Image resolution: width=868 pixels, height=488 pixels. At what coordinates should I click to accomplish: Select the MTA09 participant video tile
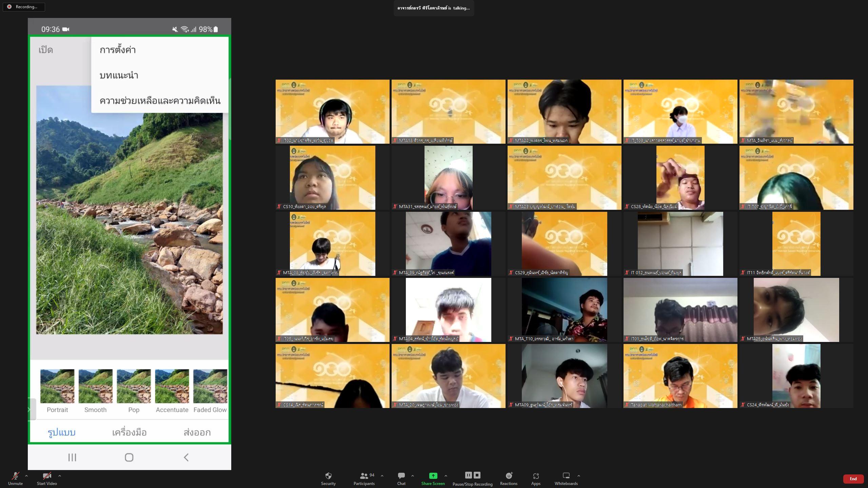pyautogui.click(x=565, y=376)
